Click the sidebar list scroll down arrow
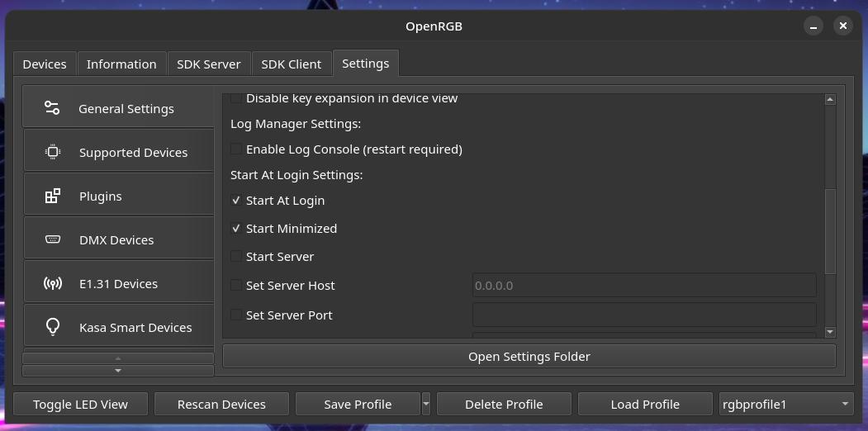868x431 pixels. click(x=118, y=371)
